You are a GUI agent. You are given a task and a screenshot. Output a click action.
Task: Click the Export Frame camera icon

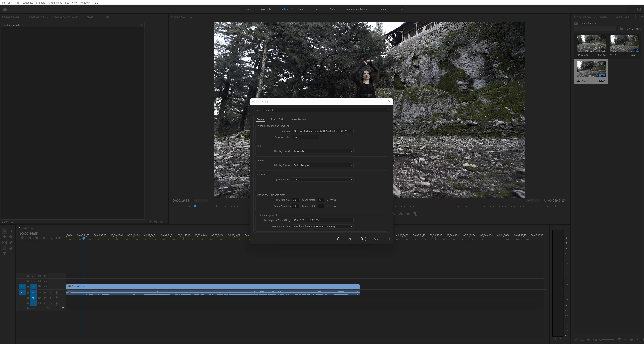(408, 214)
